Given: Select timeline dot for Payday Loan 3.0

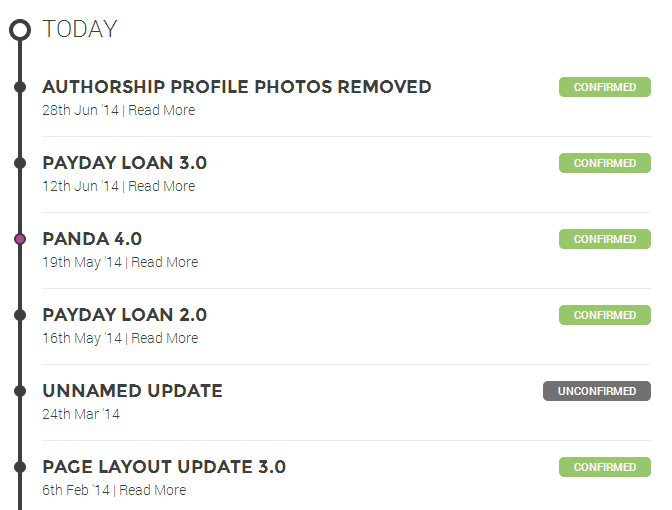Looking at the screenshot, I should (x=20, y=163).
